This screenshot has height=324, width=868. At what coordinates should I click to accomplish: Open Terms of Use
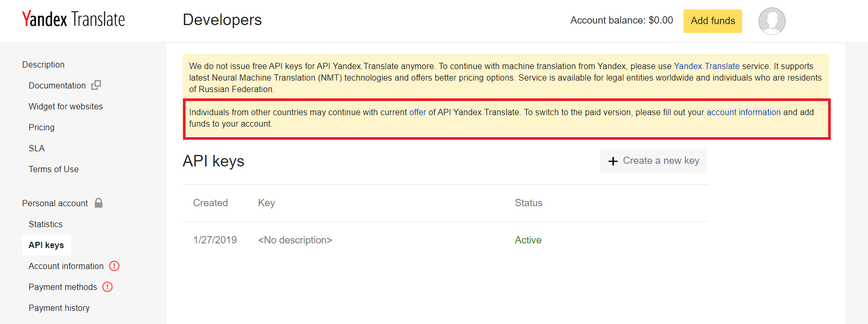click(53, 169)
